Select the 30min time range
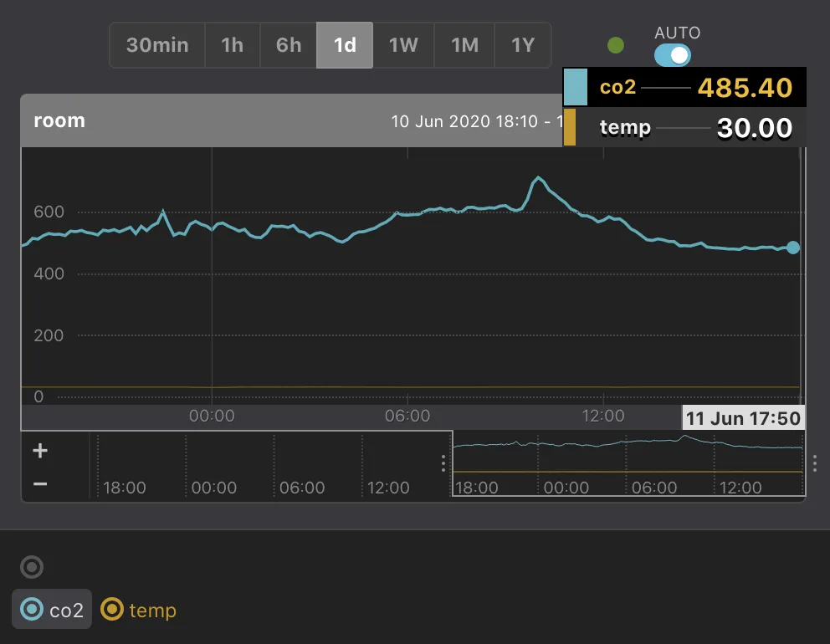 (157, 45)
